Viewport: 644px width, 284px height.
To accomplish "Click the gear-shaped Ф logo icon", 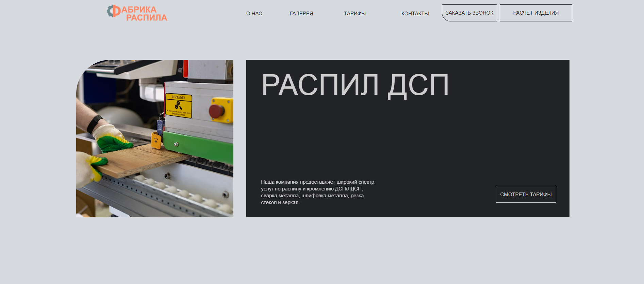I will (113, 11).
